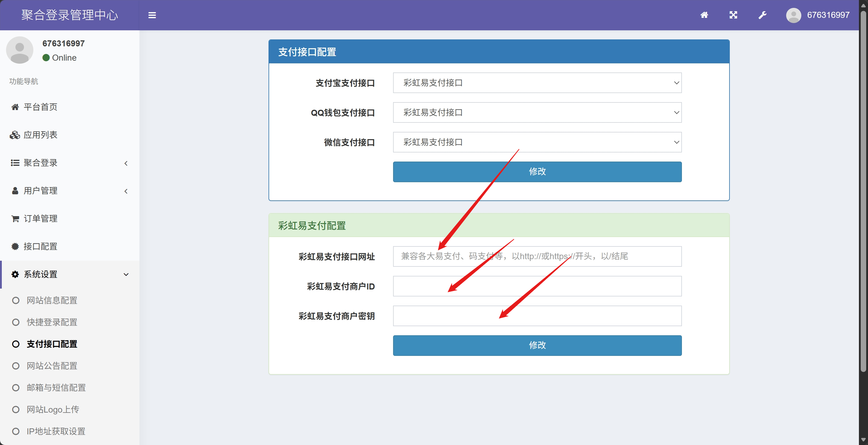Click the home icon in top bar
This screenshot has width=868, height=445.
(704, 15)
